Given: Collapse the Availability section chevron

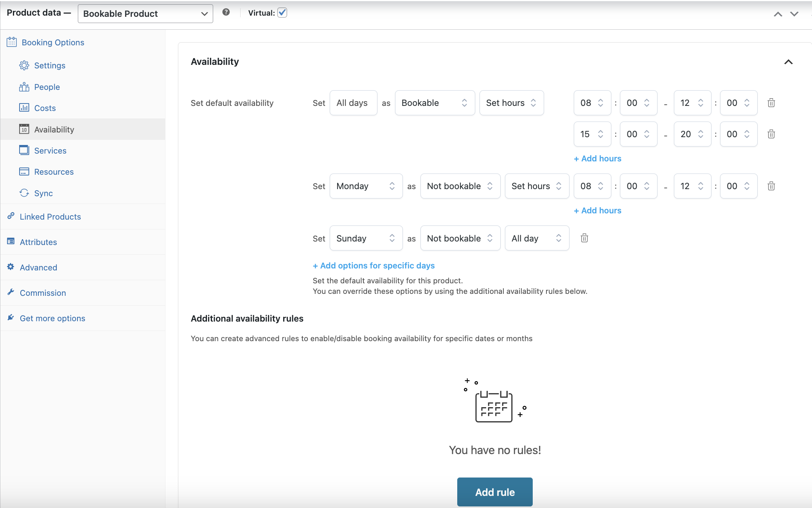Looking at the screenshot, I should click(x=788, y=62).
